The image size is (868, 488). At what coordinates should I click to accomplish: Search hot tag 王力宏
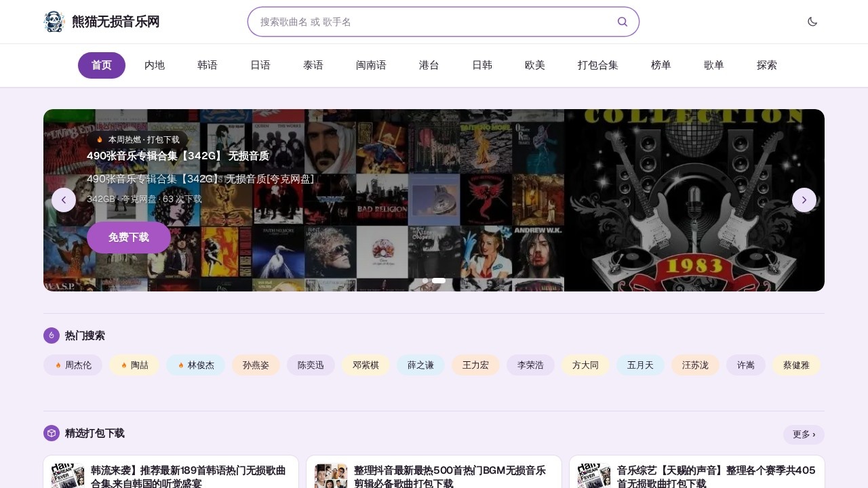(x=475, y=365)
